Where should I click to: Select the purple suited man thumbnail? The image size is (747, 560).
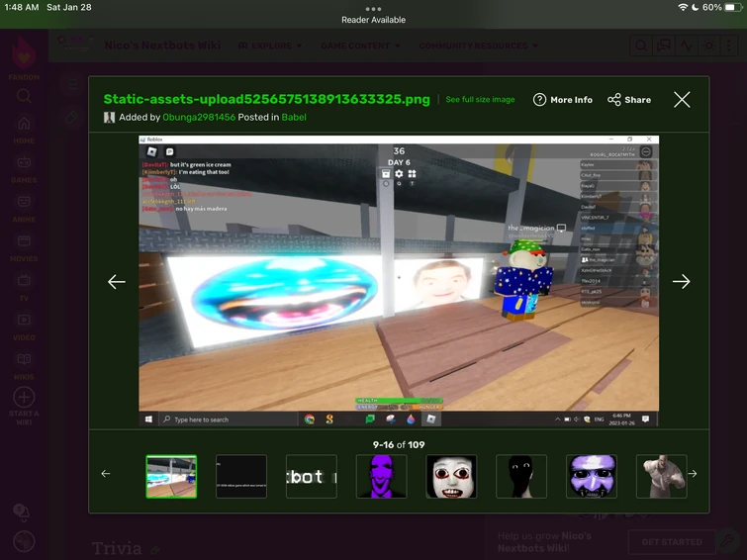click(382, 476)
